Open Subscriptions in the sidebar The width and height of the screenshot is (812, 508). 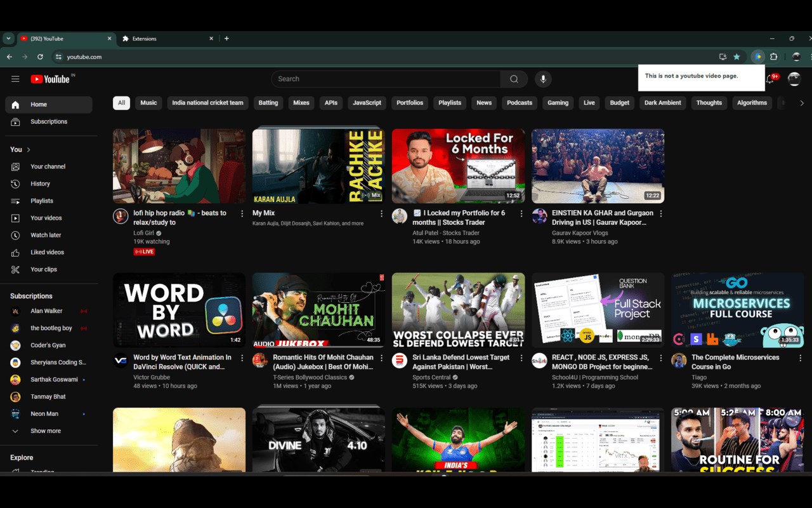(x=49, y=122)
